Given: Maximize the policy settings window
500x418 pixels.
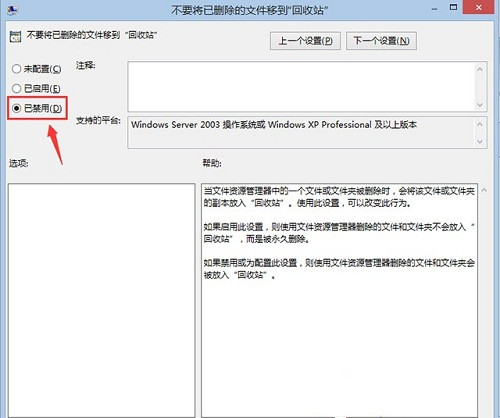Looking at the screenshot, I should coord(453,7).
